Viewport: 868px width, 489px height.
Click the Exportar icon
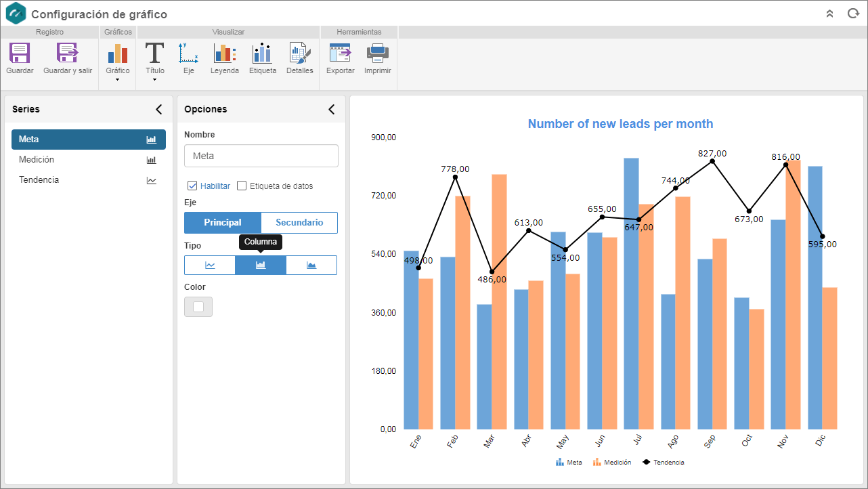(340, 54)
